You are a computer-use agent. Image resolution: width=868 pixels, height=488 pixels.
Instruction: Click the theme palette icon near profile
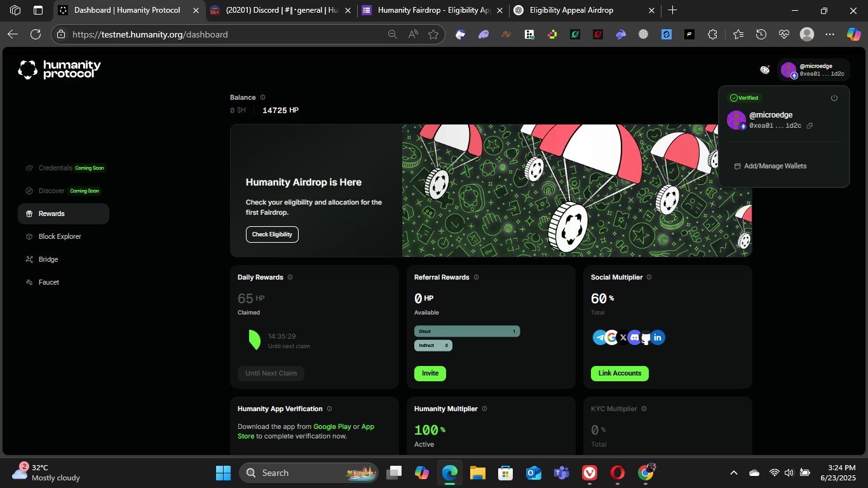[x=765, y=69]
